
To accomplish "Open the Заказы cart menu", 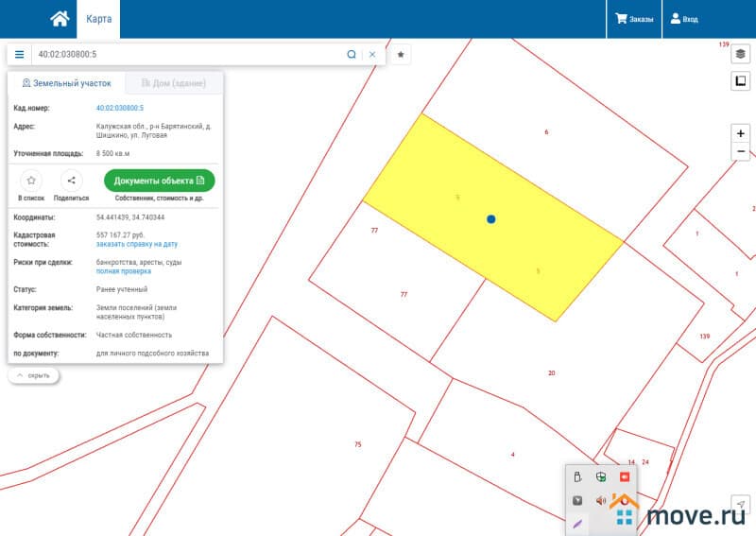I will click(634, 19).
